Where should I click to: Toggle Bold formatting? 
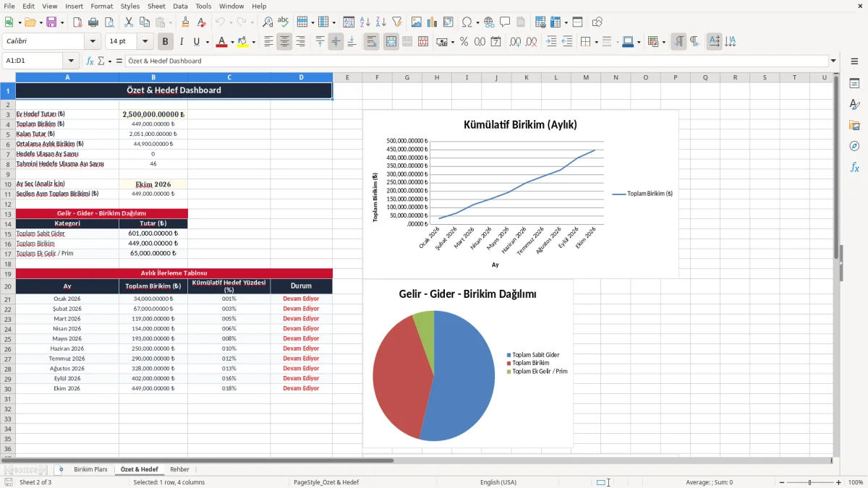click(x=166, y=42)
